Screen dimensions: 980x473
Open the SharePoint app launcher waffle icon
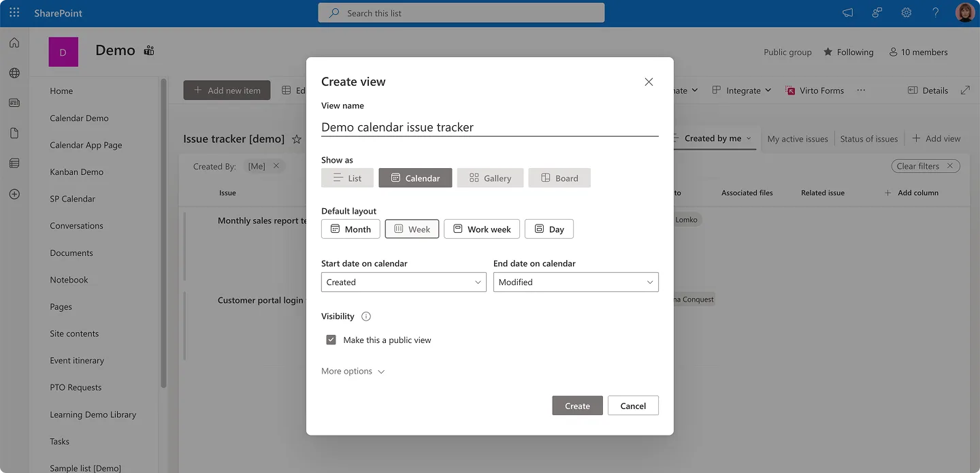pyautogui.click(x=14, y=12)
